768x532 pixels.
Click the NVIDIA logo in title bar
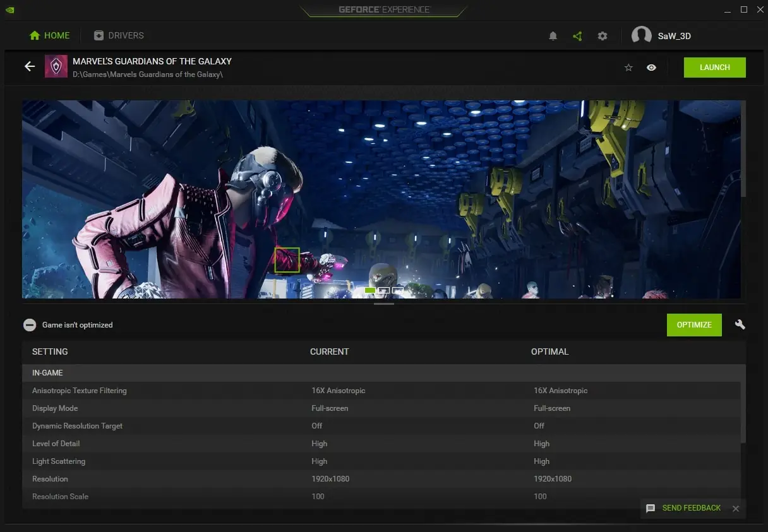tap(9, 10)
